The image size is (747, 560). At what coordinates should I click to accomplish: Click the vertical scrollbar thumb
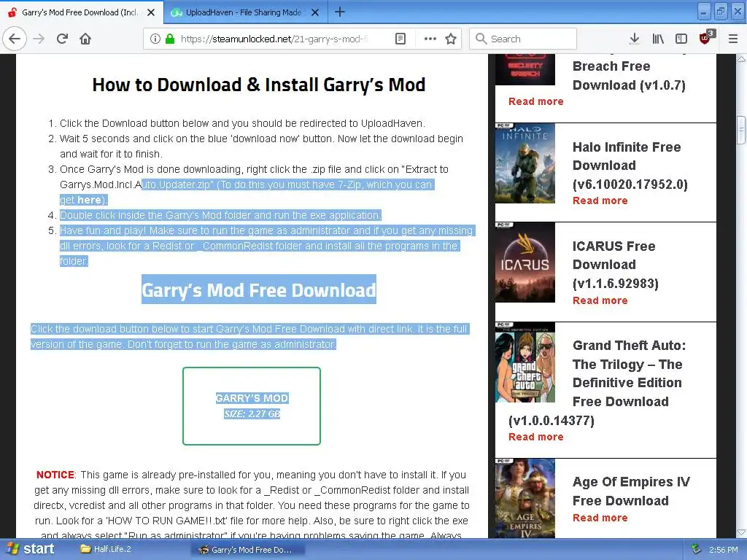point(741,130)
